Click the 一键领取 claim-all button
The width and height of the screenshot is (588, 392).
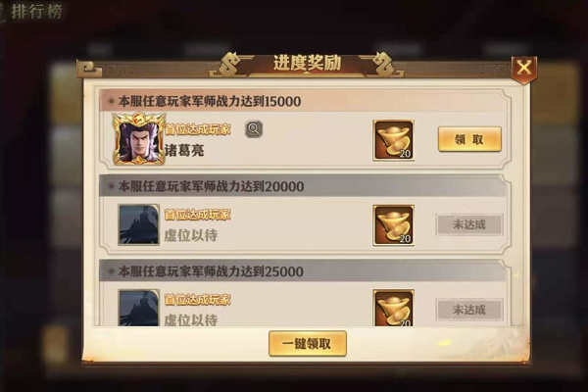click(308, 344)
